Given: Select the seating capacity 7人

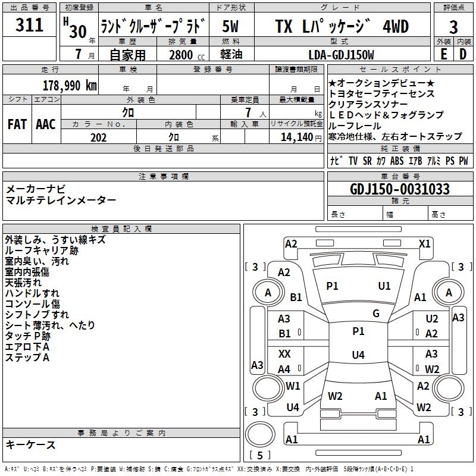Looking at the screenshot, I should click(x=256, y=112).
